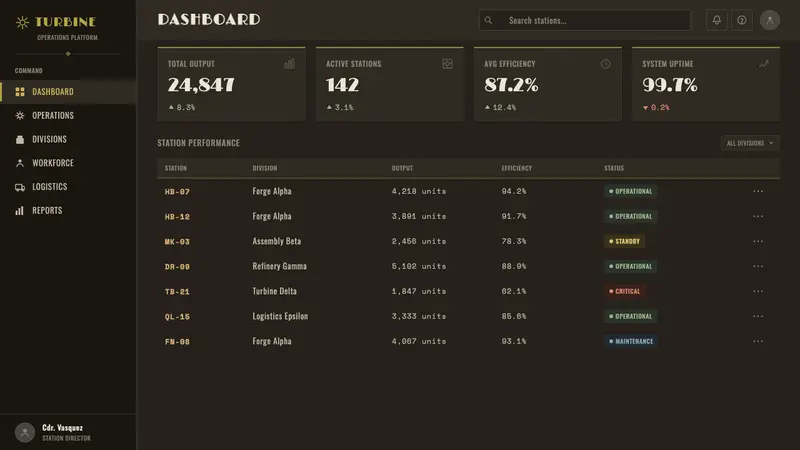Click the 5,102 units output cell
The image size is (800, 450).
419,266
